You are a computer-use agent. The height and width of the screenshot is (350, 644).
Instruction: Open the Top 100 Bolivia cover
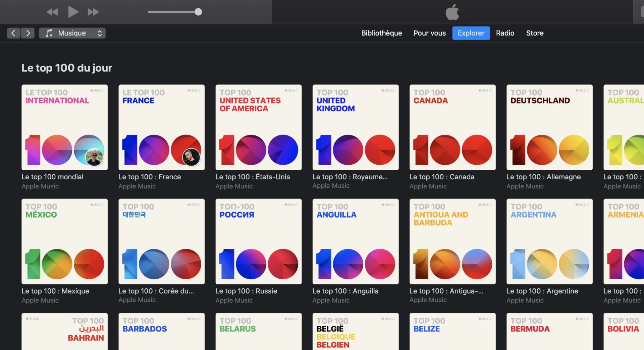[624, 332]
